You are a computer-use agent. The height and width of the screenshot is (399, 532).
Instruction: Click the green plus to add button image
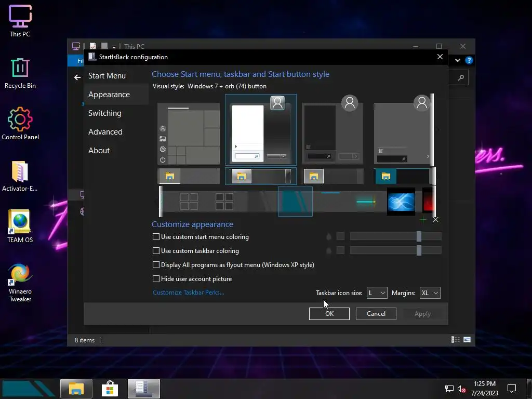tap(423, 220)
